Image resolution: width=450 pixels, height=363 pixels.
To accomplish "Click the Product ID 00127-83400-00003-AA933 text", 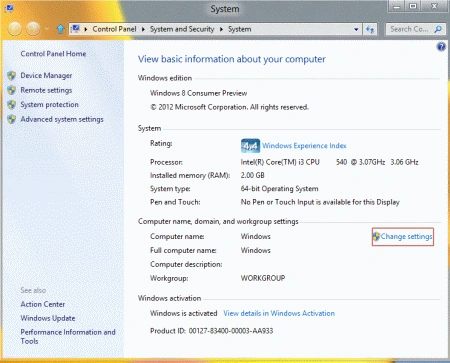I will [x=212, y=331].
